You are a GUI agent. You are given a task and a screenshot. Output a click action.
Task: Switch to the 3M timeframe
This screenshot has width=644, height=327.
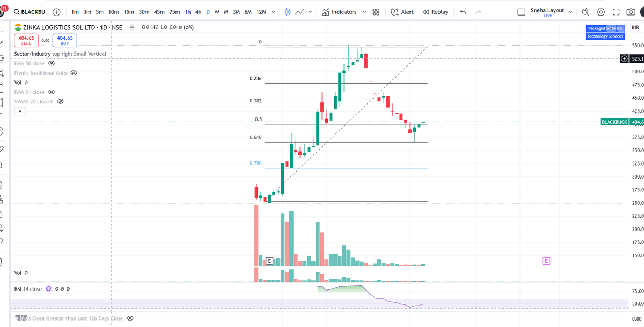[x=236, y=12]
